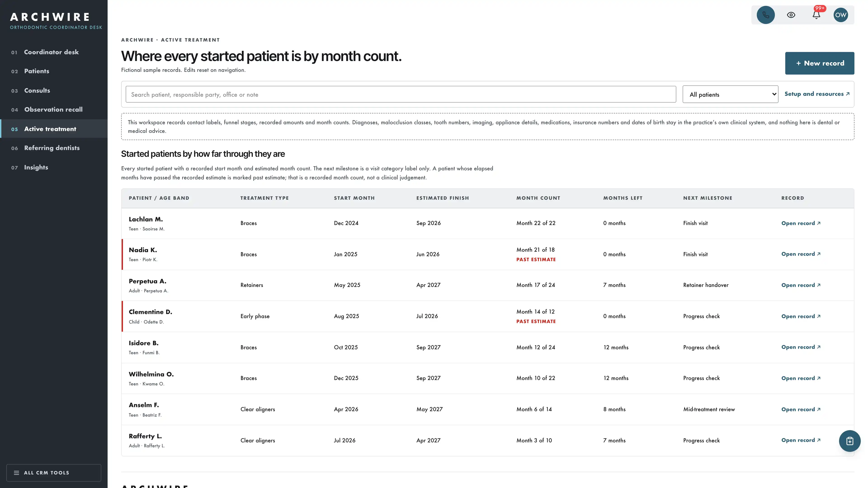Click the New record button
Screen dimensions: 868x488
(x=819, y=63)
